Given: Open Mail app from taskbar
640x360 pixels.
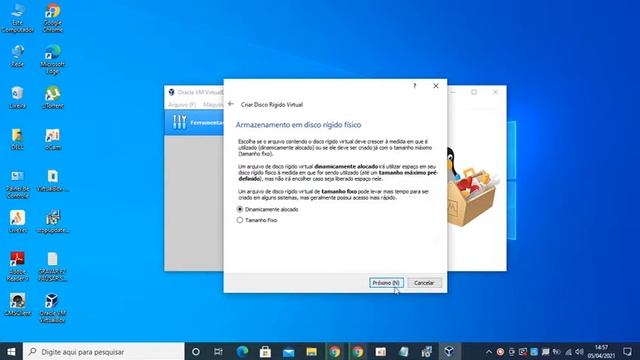Looking at the screenshot, I should tap(289, 351).
